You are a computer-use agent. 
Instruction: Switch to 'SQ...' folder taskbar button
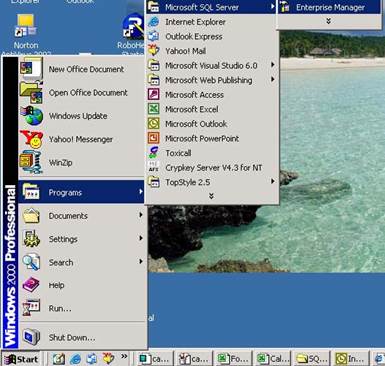coord(311,359)
